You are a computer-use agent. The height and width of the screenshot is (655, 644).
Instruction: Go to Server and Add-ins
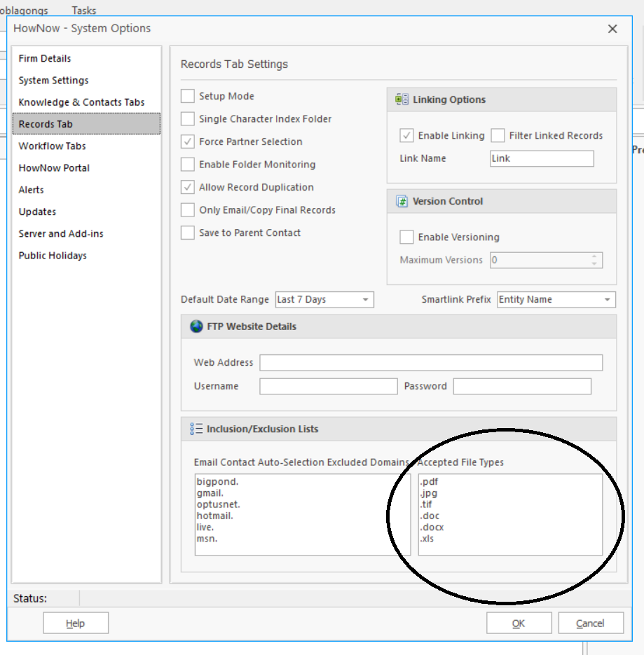point(61,233)
